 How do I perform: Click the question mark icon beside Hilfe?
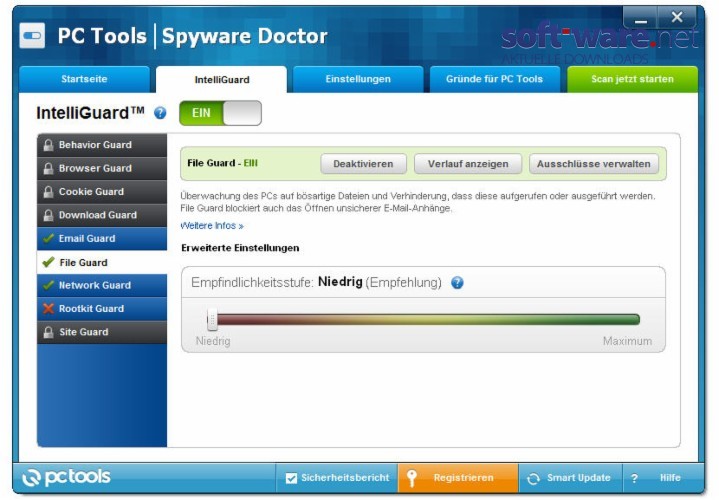tap(634, 478)
